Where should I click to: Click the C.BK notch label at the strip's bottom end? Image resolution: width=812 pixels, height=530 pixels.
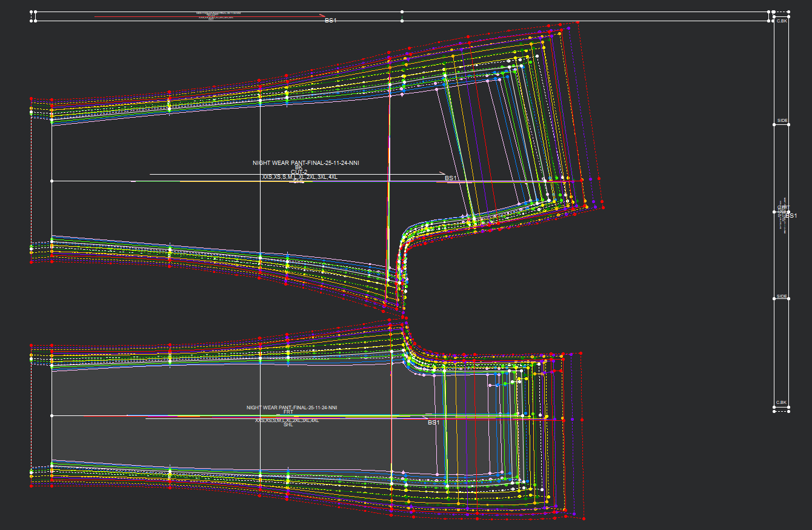point(782,403)
